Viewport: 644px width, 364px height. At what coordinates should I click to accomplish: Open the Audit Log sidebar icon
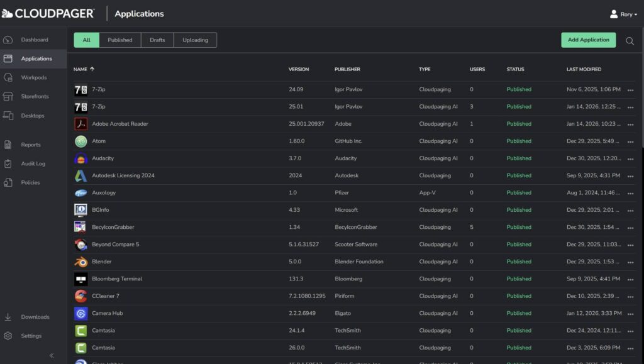pyautogui.click(x=8, y=163)
